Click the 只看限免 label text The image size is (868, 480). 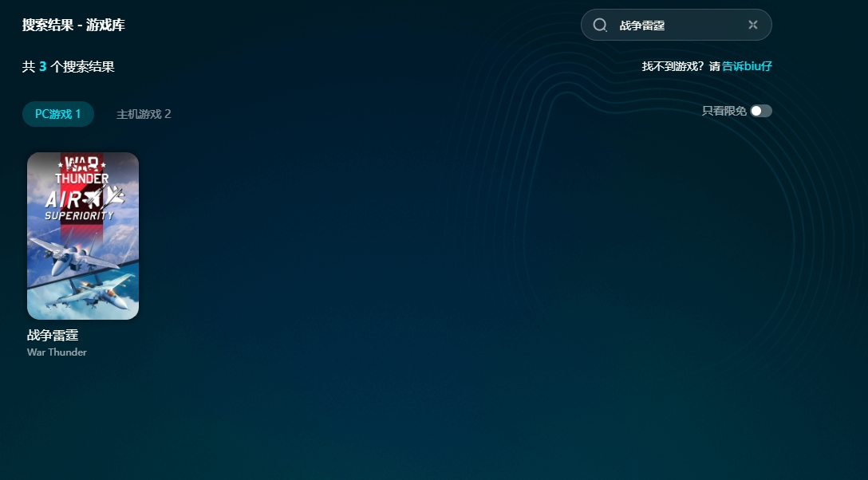[x=724, y=111]
